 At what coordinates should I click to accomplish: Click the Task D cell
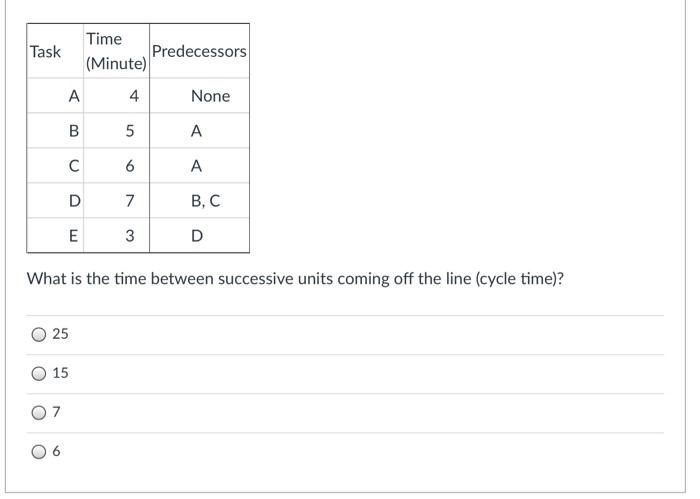(x=55, y=201)
